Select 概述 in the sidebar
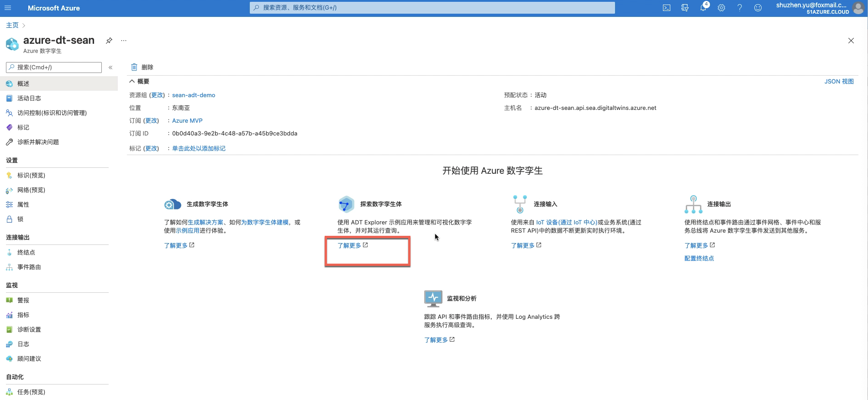This screenshot has width=868, height=400. click(59, 83)
